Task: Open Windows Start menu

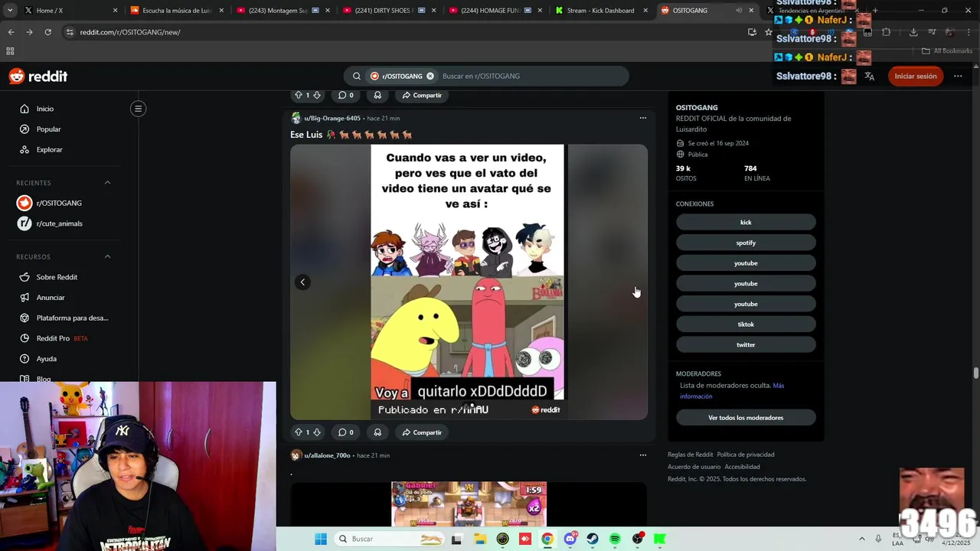Action: pos(320,539)
